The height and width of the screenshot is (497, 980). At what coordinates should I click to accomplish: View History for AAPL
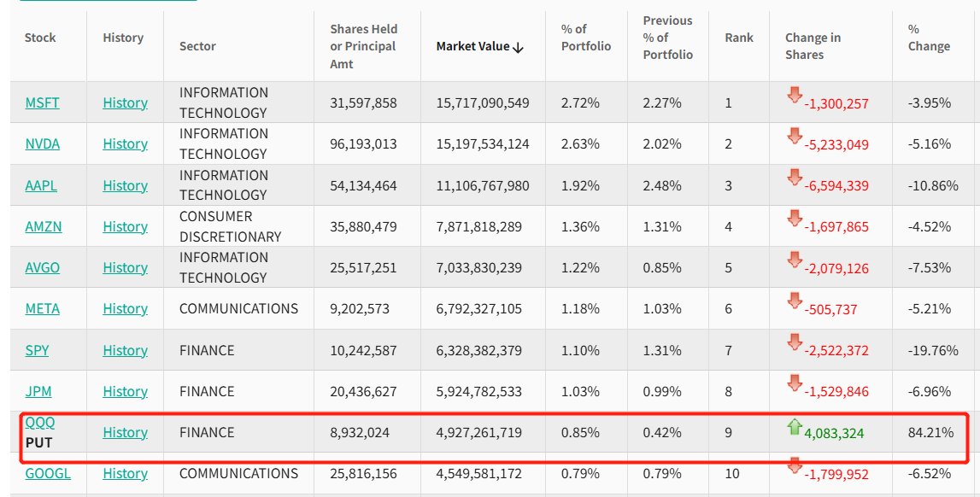coord(125,185)
